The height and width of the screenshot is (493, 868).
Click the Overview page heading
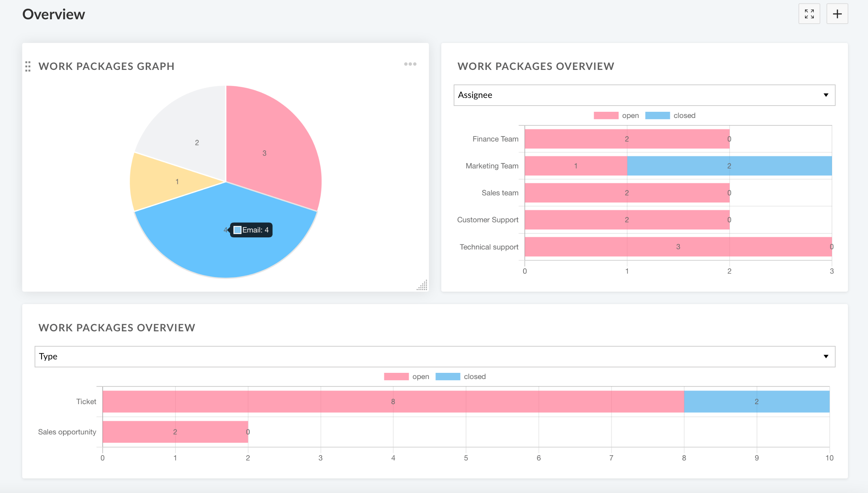54,14
